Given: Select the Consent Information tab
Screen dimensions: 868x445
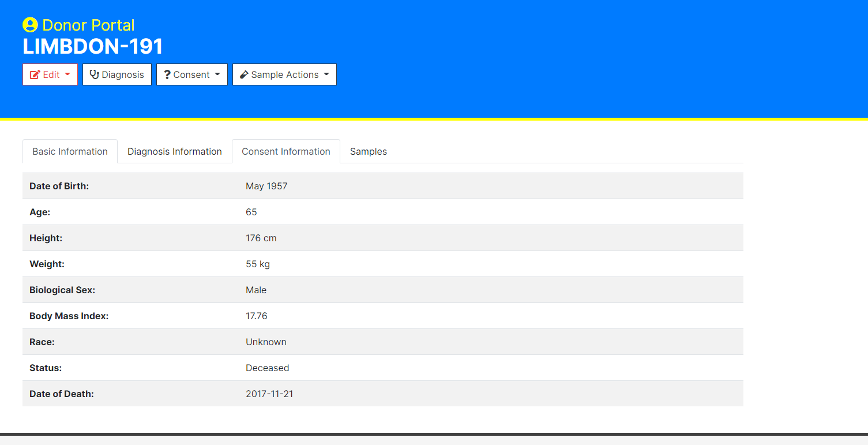Looking at the screenshot, I should click(x=285, y=151).
